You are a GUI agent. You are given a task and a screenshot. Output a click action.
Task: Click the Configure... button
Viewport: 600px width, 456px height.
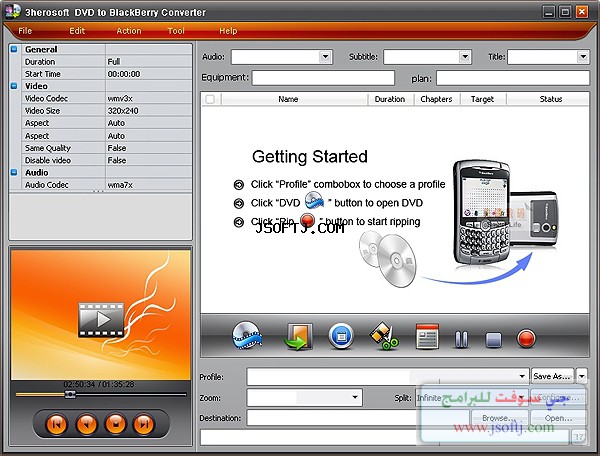click(x=558, y=398)
